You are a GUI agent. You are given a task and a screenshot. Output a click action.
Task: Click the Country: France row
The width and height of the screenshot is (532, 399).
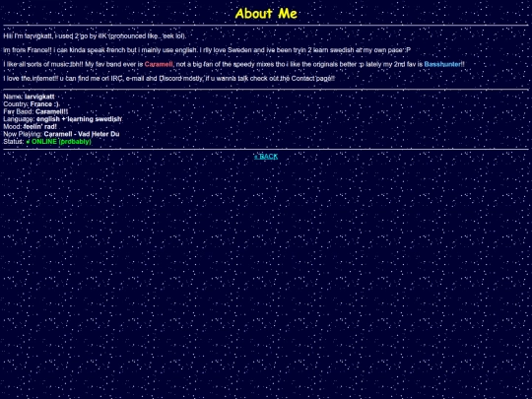(x=32, y=104)
